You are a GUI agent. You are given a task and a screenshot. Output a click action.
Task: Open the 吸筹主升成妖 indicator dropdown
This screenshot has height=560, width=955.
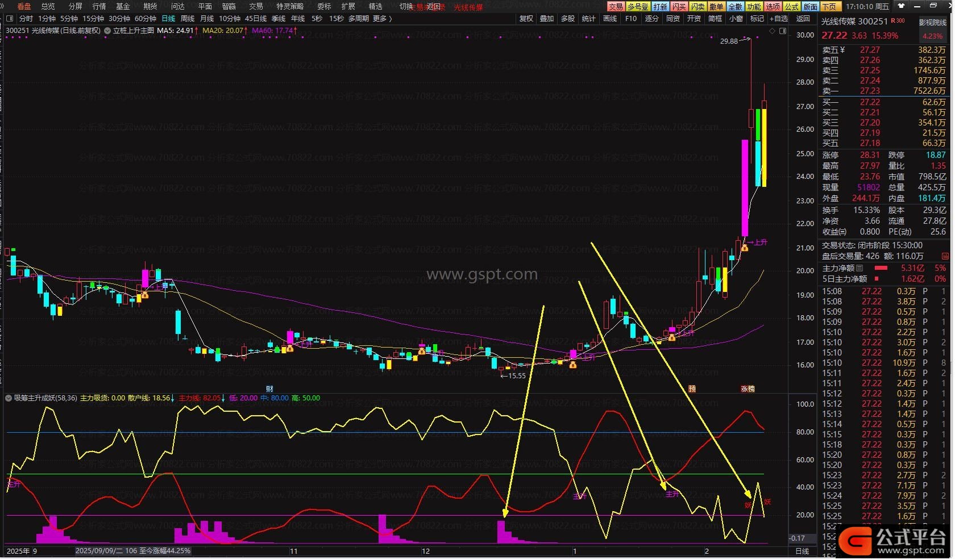point(9,398)
